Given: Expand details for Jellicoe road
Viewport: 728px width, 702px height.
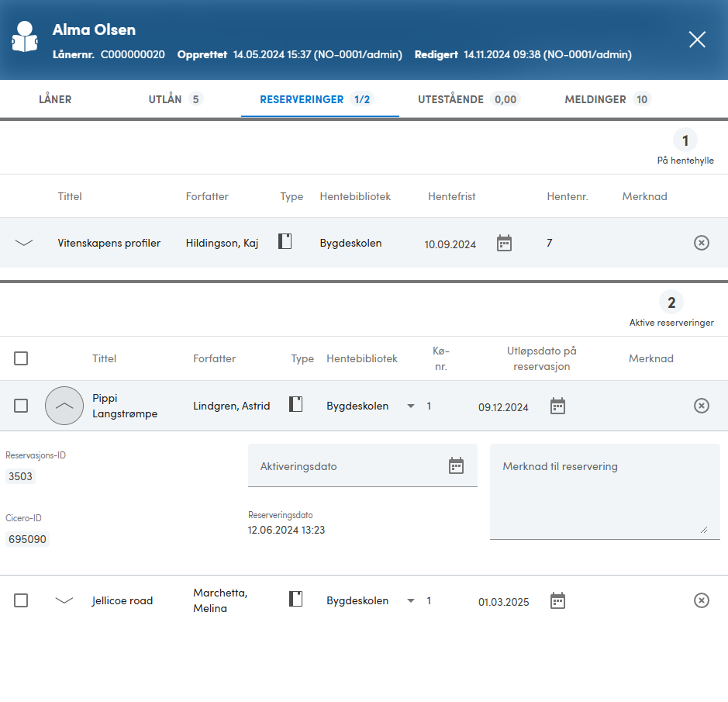Looking at the screenshot, I should coord(64,600).
